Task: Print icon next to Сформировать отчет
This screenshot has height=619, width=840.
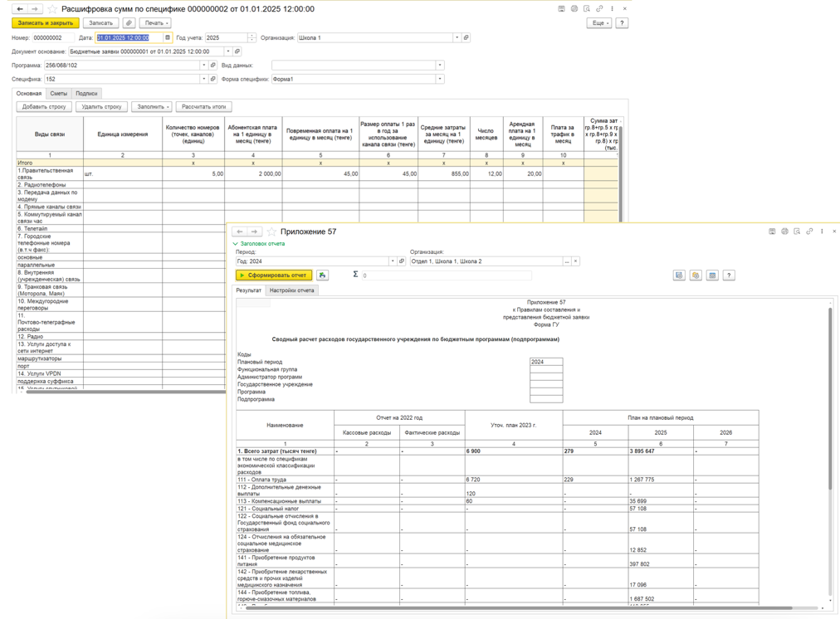Action: coord(322,275)
